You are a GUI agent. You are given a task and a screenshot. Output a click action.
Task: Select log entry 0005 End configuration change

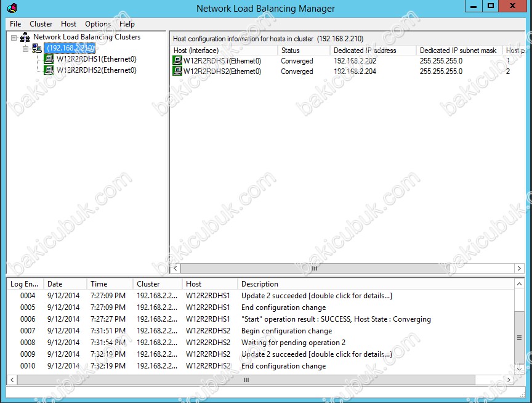[x=260, y=307]
